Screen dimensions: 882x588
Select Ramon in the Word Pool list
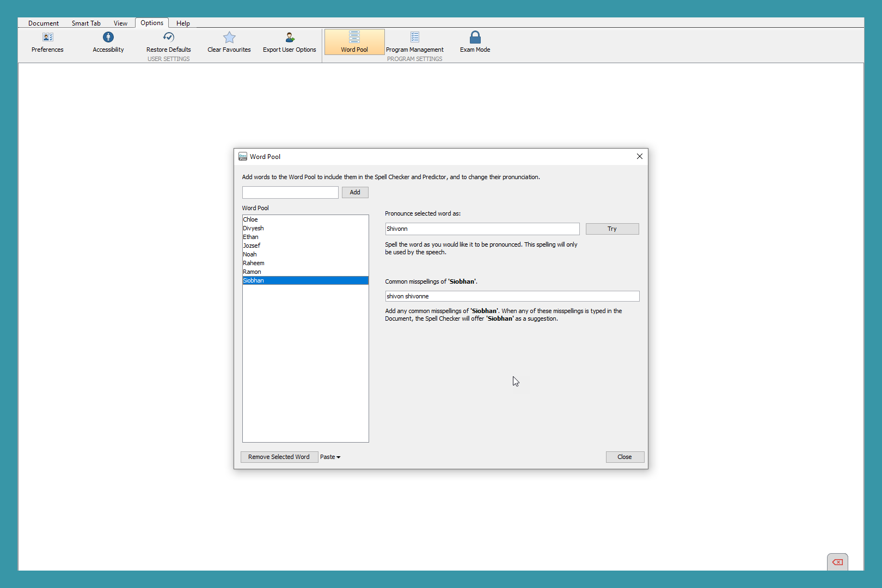305,272
